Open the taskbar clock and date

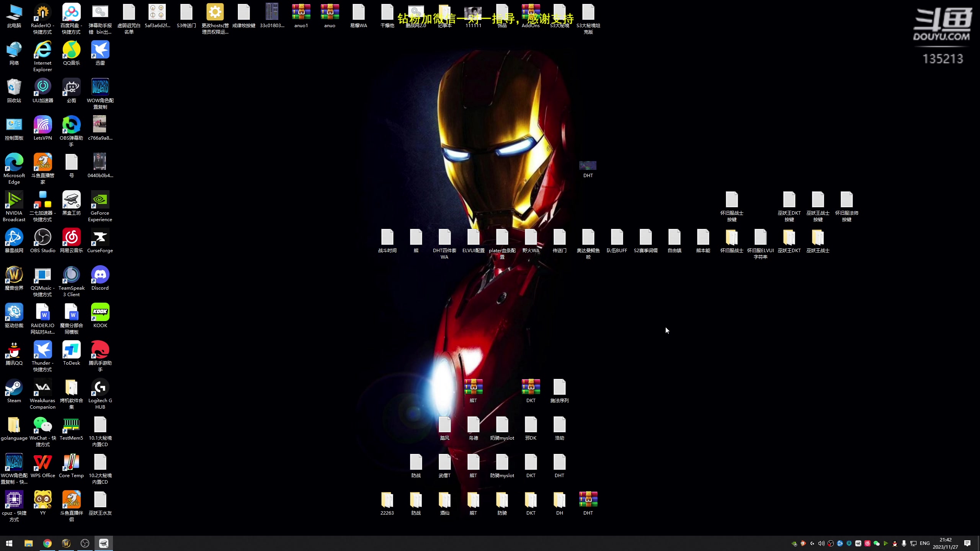[945, 543]
